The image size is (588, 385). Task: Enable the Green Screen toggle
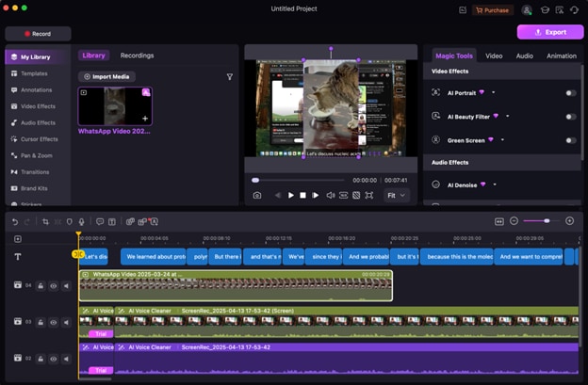pos(571,140)
